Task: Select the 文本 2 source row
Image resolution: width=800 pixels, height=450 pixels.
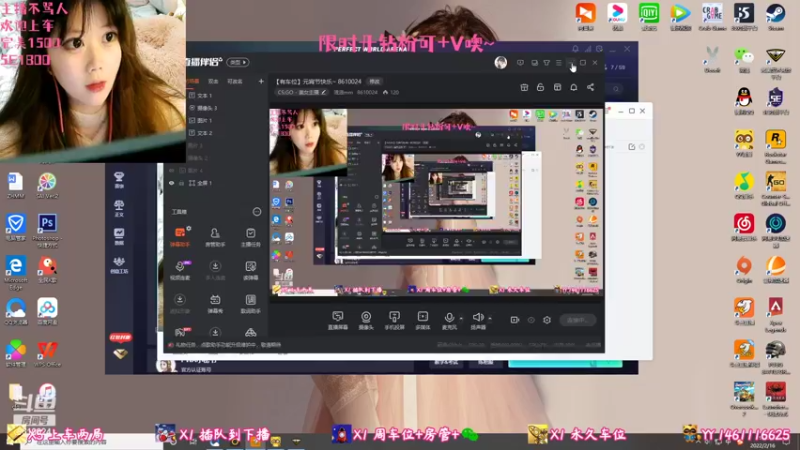Action: tap(227, 133)
